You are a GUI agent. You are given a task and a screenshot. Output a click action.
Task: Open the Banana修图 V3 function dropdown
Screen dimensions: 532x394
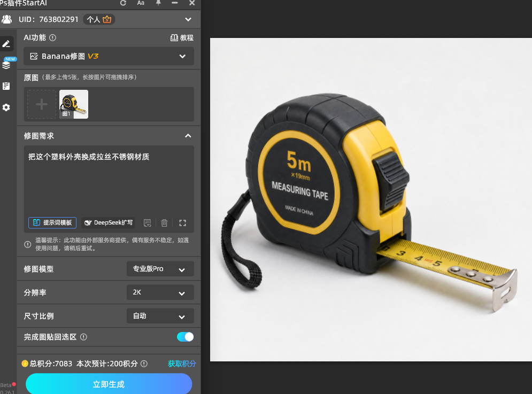pos(109,56)
